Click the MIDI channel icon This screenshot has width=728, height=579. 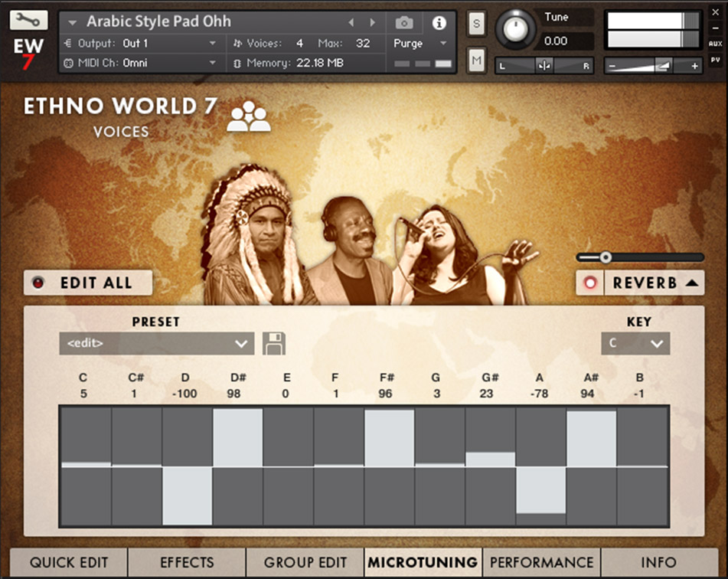68,64
